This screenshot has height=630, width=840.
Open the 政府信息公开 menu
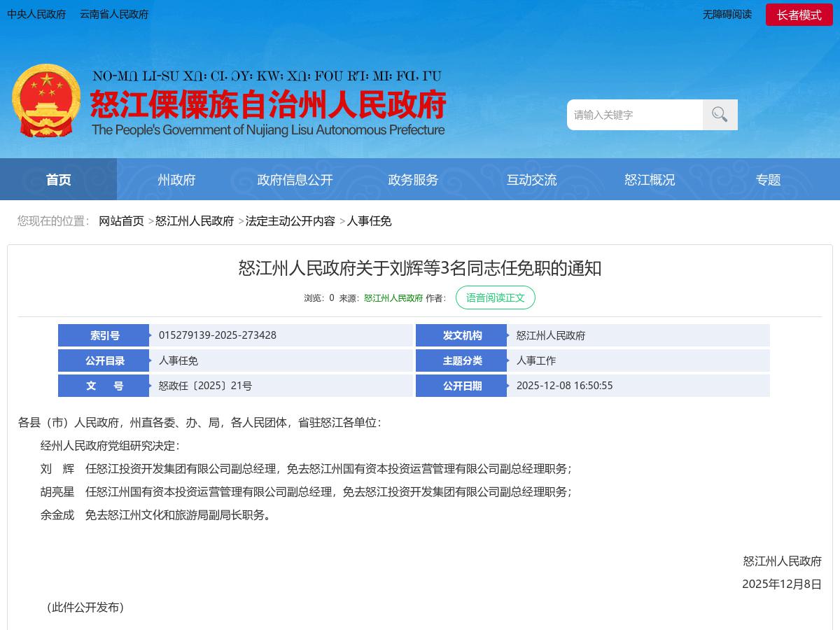297,179
